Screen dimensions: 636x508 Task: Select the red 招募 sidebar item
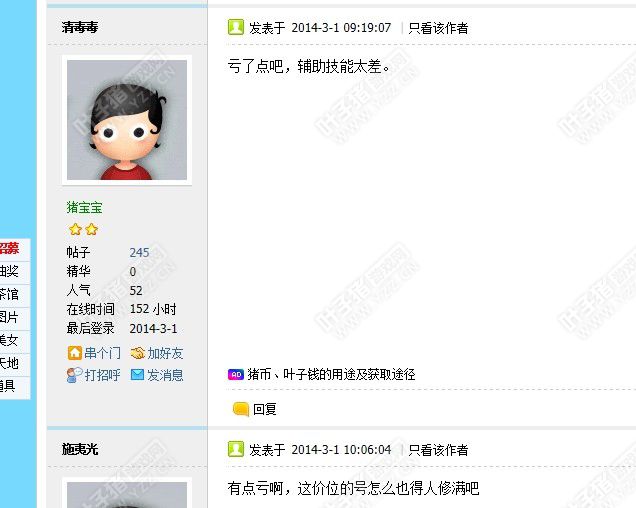point(9,248)
